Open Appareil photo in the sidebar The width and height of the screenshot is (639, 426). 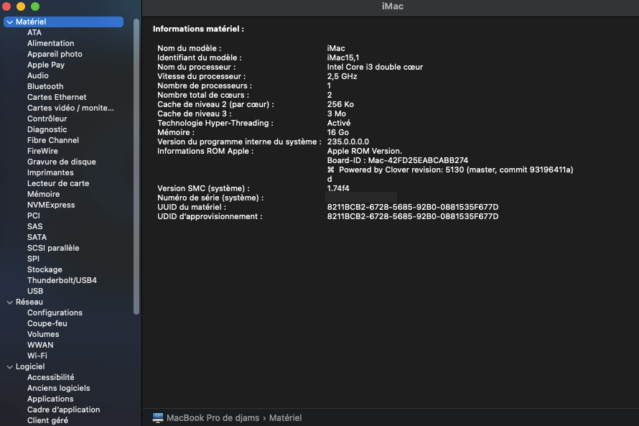point(55,54)
